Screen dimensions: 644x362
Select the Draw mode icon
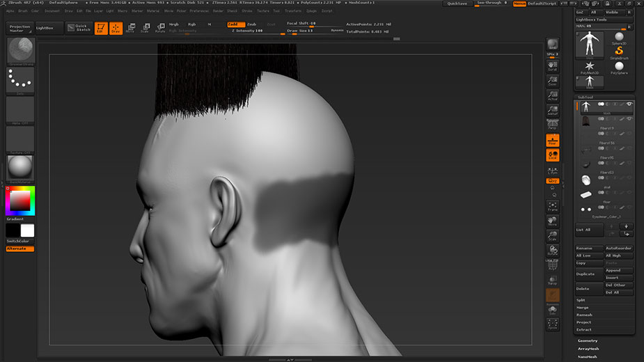(x=116, y=29)
